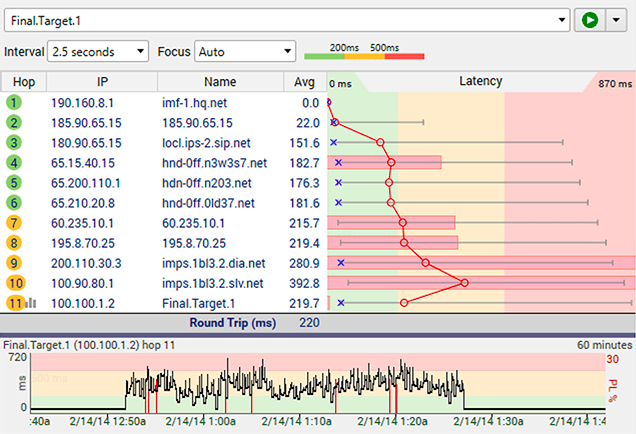The width and height of the screenshot is (636, 434).
Task: Select hop 8 yellow circle icon
Action: click(x=14, y=243)
